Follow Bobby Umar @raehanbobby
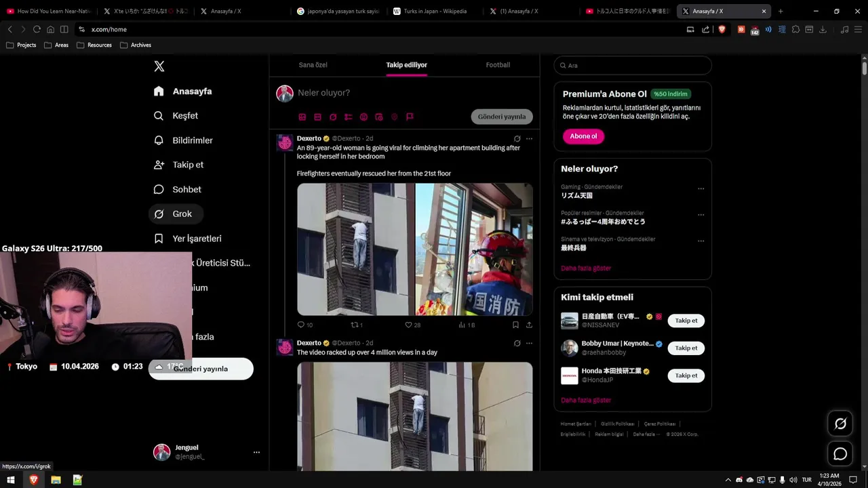This screenshot has width=868, height=488. tap(686, 348)
